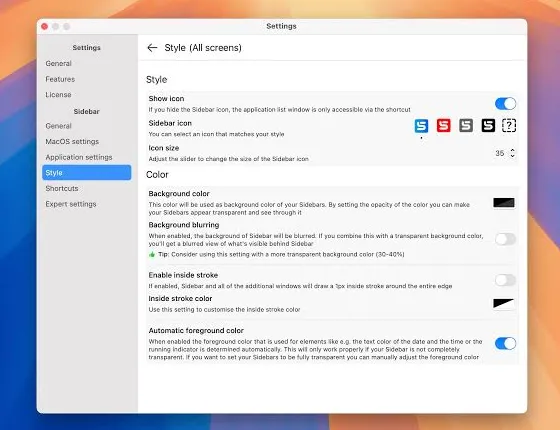The height and width of the screenshot is (430, 560).
Task: Open the Inside stroke color swatch
Action: point(504,304)
